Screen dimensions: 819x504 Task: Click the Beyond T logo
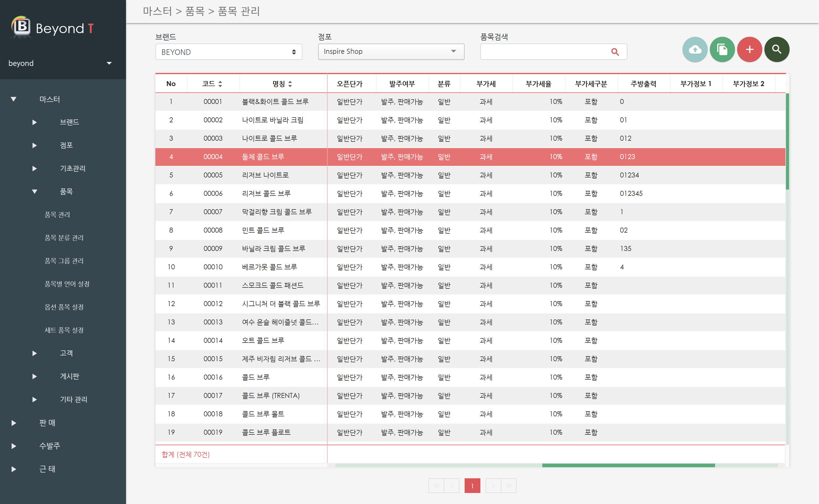pyautogui.click(x=53, y=28)
